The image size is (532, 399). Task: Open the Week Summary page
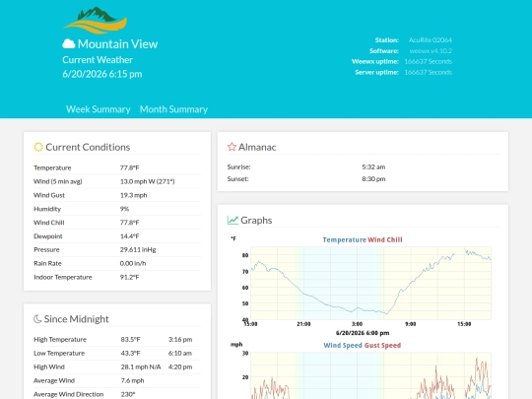(x=99, y=109)
